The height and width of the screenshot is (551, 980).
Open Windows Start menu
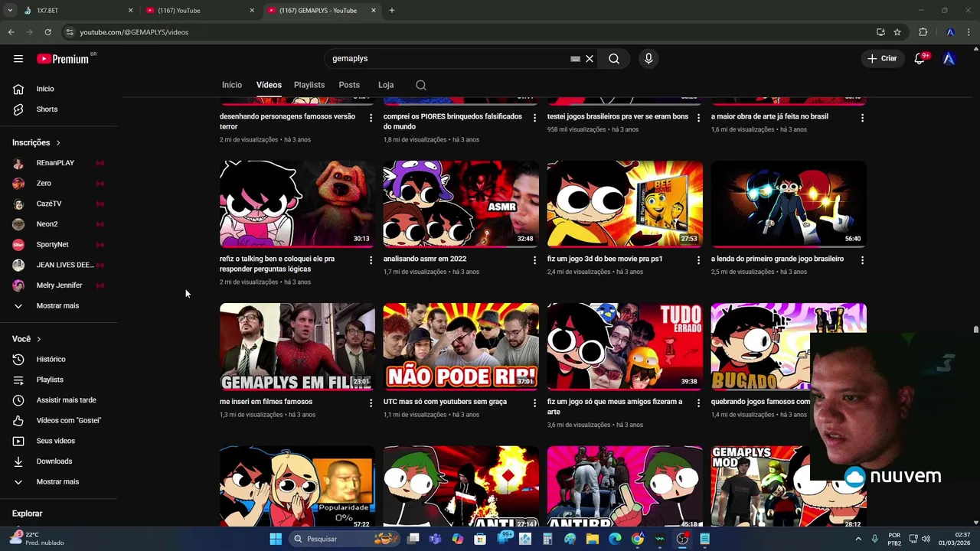coord(276,539)
